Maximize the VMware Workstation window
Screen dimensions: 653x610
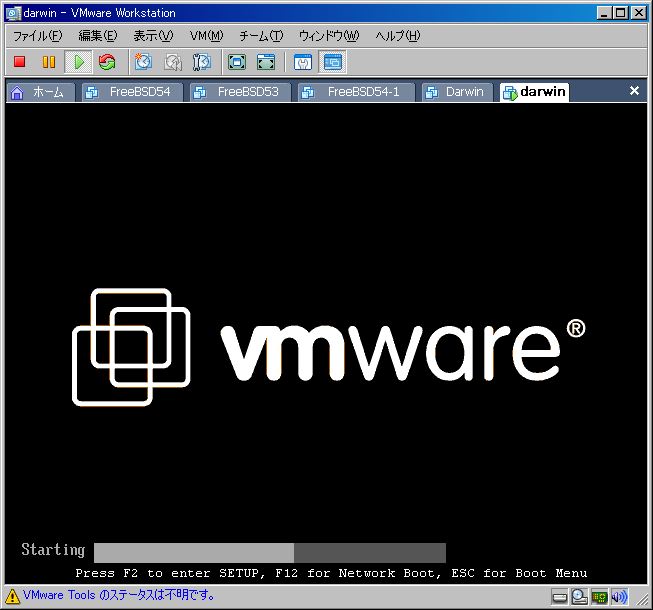[621, 13]
